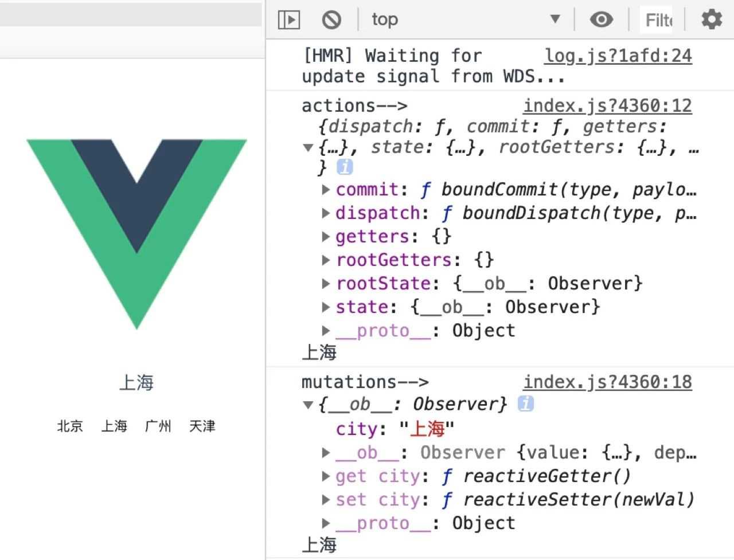Select the actions--> log message text
The image size is (734, 560).
click(354, 106)
